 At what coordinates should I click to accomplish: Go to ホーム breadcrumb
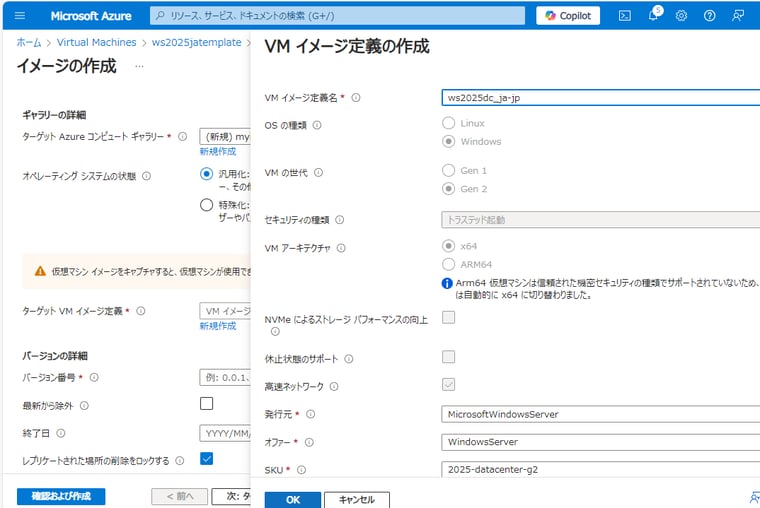29,42
